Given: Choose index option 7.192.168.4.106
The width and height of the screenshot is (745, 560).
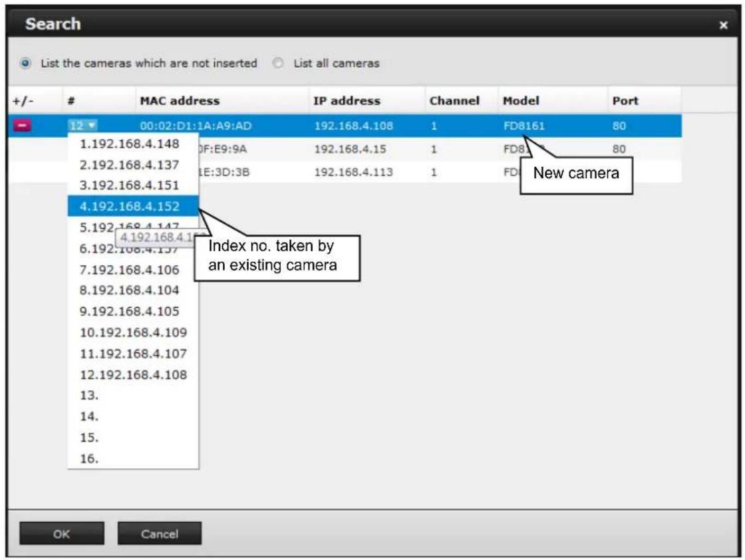Looking at the screenshot, I should [133, 269].
